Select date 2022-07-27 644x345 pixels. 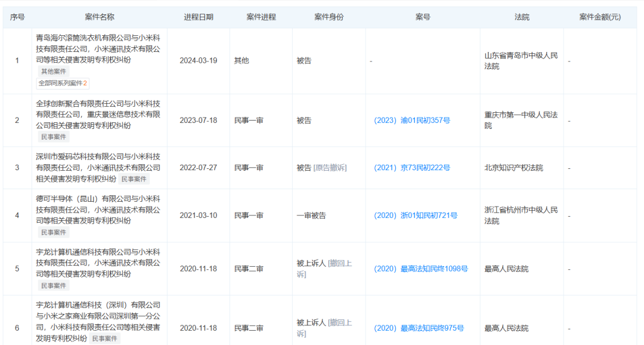click(x=199, y=168)
